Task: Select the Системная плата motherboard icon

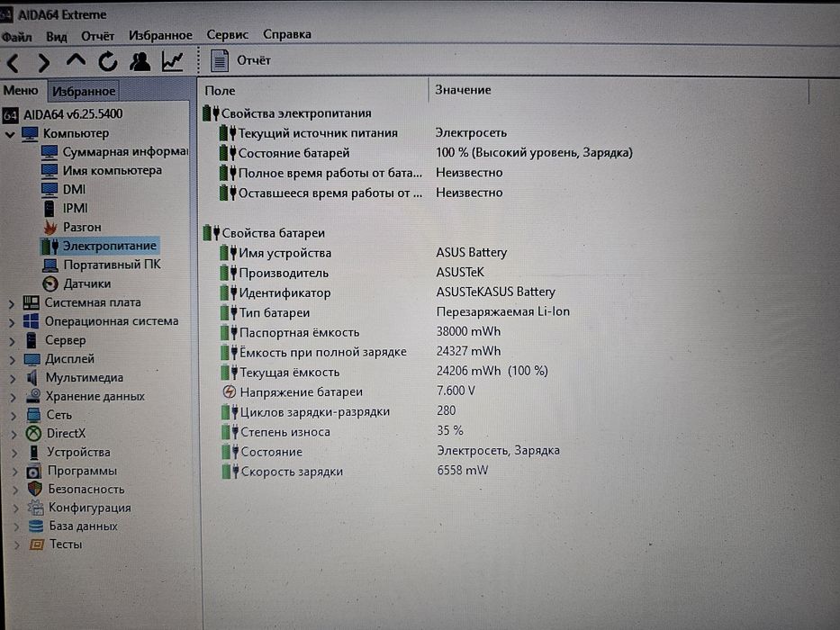Action: tap(32, 302)
